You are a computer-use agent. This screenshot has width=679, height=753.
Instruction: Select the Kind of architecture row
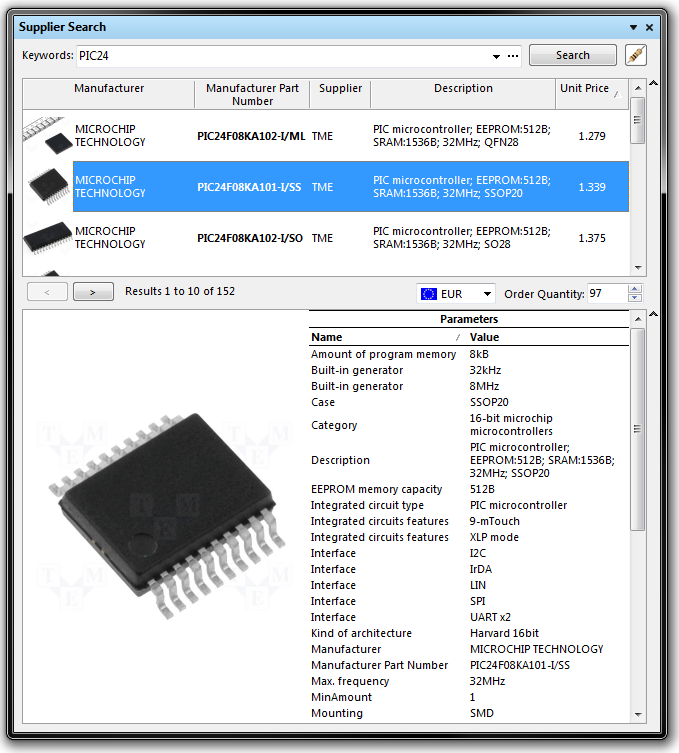click(x=469, y=633)
